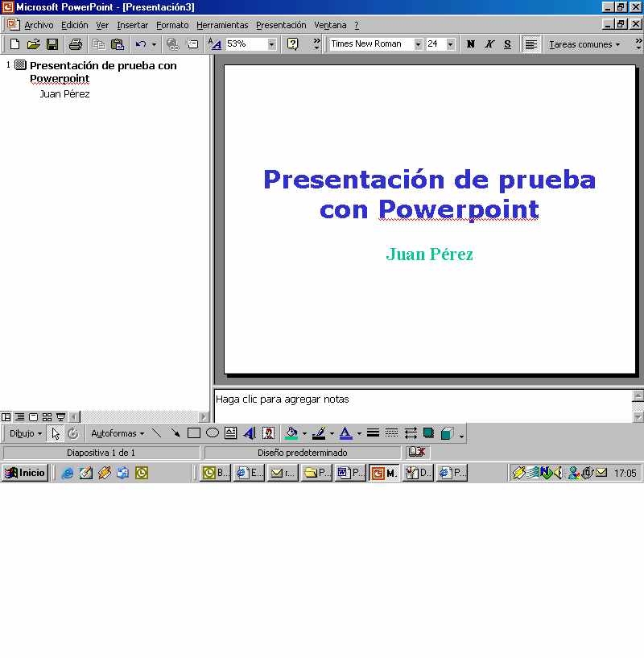This screenshot has width=644, height=658.
Task: Open the Presentación menu
Action: point(281,25)
